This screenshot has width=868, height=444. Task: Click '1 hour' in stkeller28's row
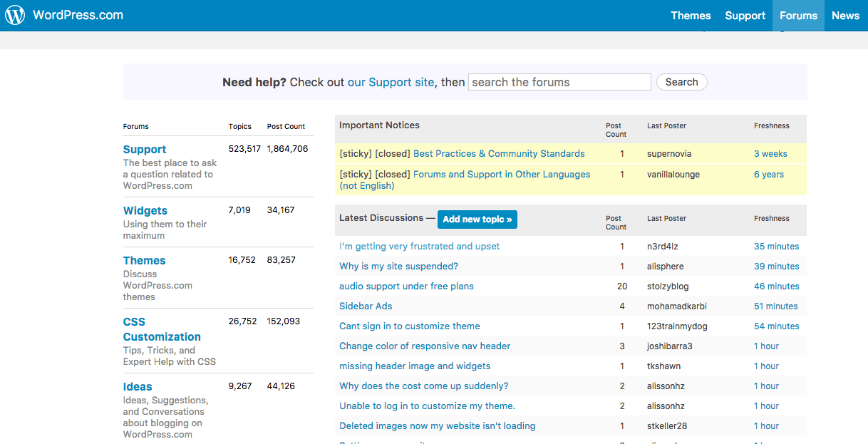[x=766, y=425]
